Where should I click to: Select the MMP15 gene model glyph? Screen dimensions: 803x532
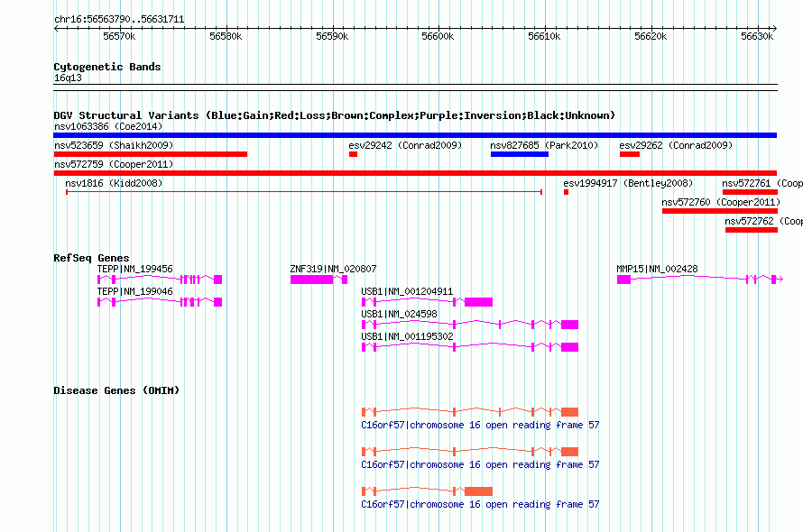pyautogui.click(x=700, y=280)
